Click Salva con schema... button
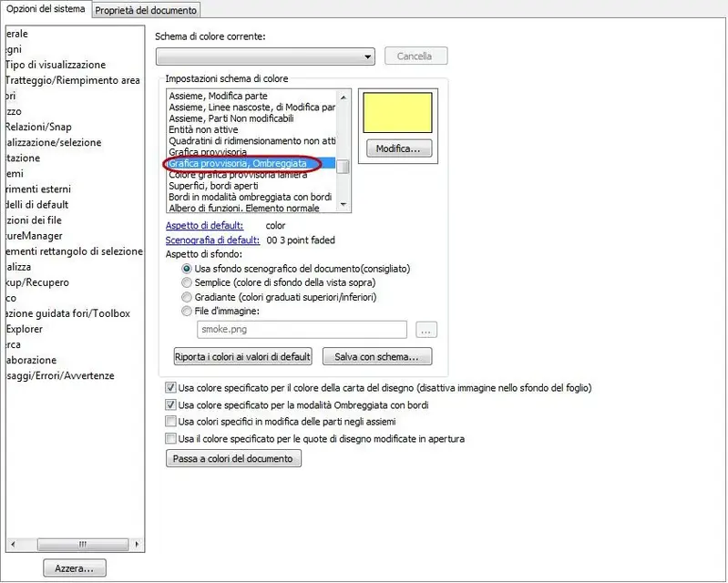Viewport: 728px width, 583px height. pos(377,356)
